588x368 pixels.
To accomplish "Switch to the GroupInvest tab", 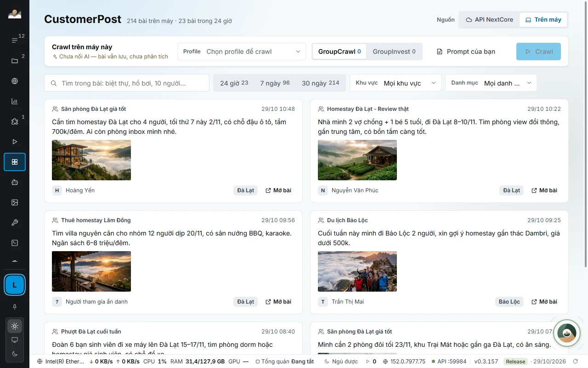I will 394,52.
